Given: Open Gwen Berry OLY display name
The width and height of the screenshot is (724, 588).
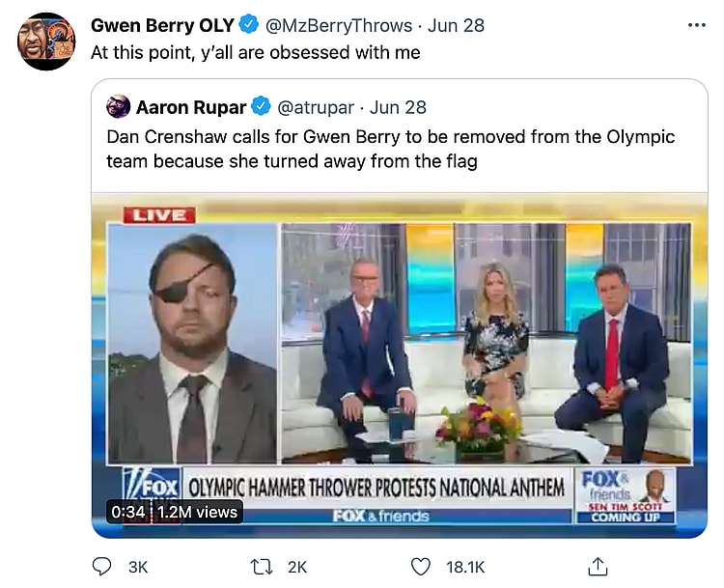Looking at the screenshot, I should pos(163,26).
